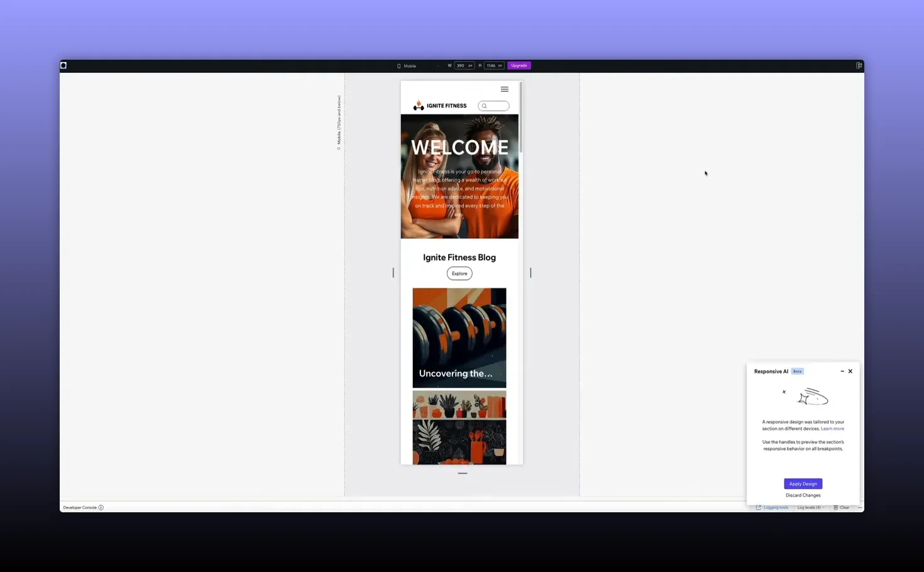Open the inspector panel icon at top right
The width and height of the screenshot is (924, 572).
859,65
